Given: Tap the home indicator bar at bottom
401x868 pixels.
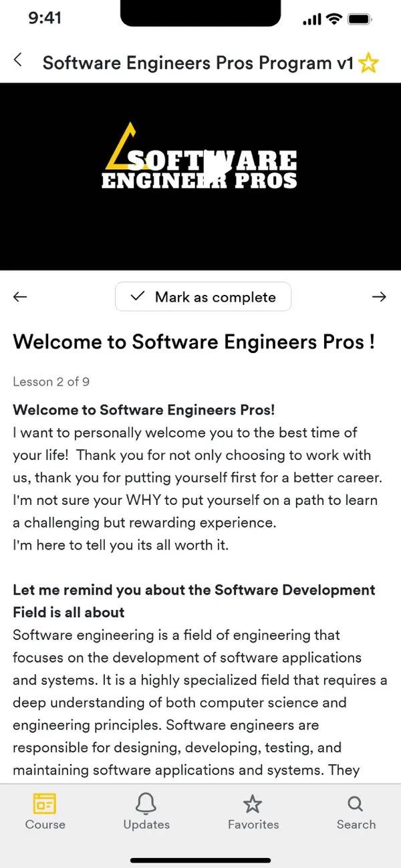Looking at the screenshot, I should point(200,861).
